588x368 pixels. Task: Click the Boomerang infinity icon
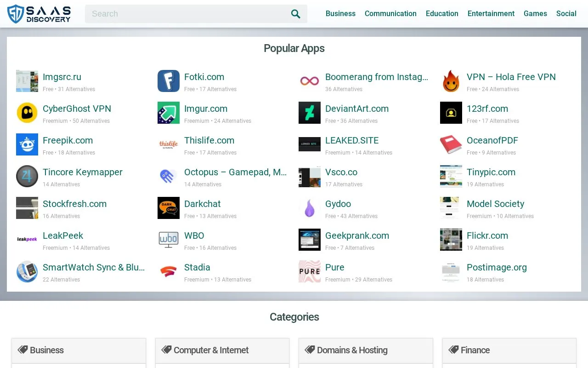pyautogui.click(x=310, y=81)
